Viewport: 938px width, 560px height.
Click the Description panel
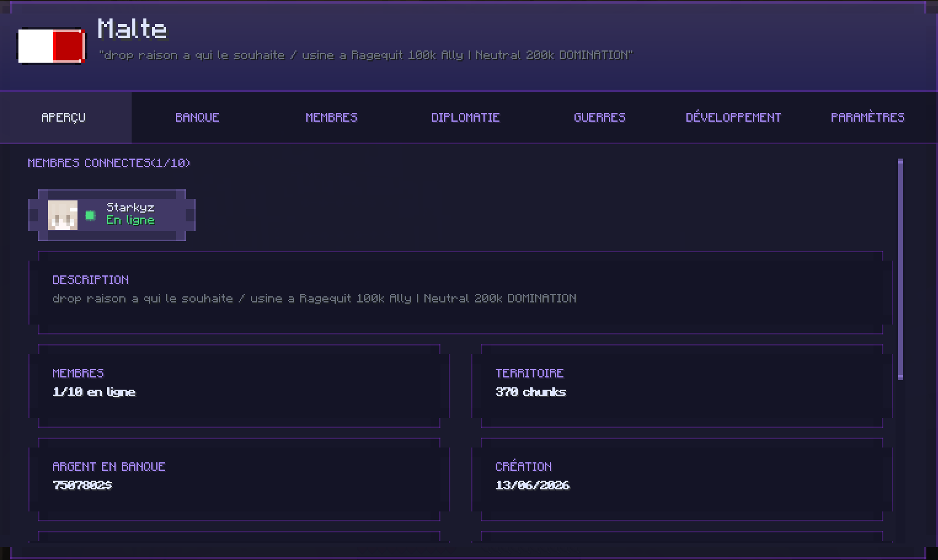tap(461, 293)
